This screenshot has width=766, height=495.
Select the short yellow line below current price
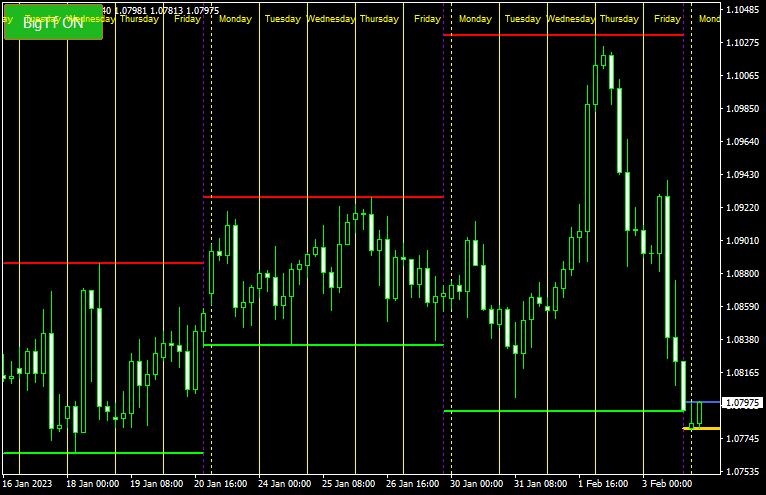pos(702,429)
